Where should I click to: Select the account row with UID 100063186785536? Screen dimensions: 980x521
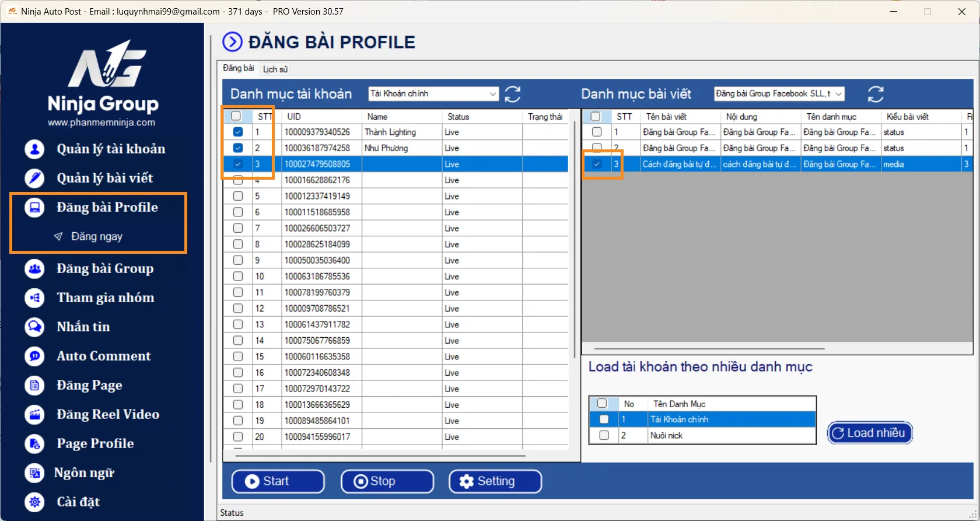[317, 277]
